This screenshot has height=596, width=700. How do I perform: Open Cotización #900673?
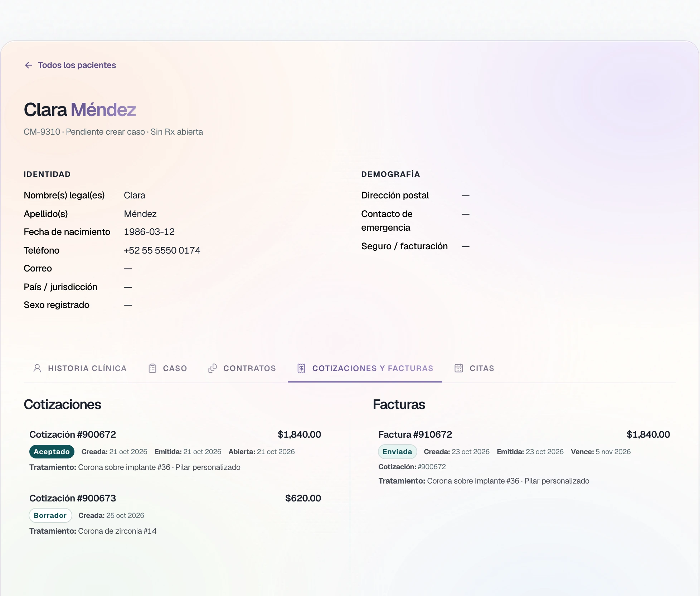point(73,498)
